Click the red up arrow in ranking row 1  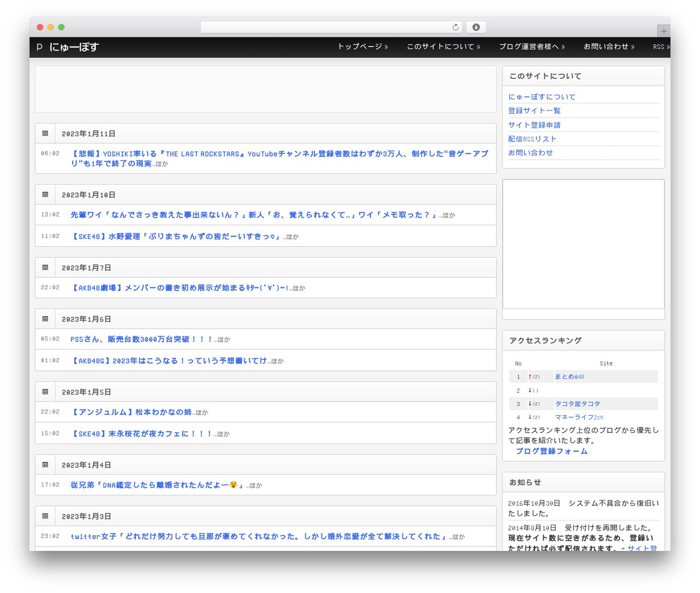point(530,376)
